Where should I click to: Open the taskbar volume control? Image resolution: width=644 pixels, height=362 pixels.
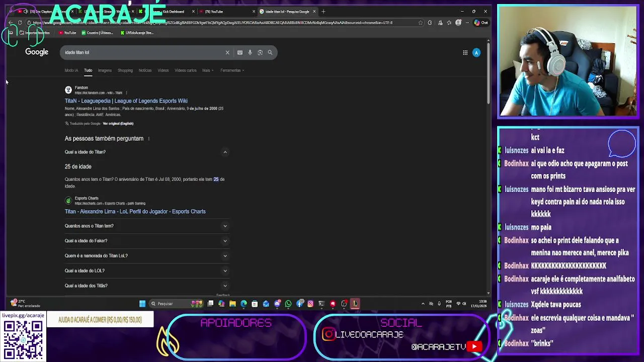464,304
